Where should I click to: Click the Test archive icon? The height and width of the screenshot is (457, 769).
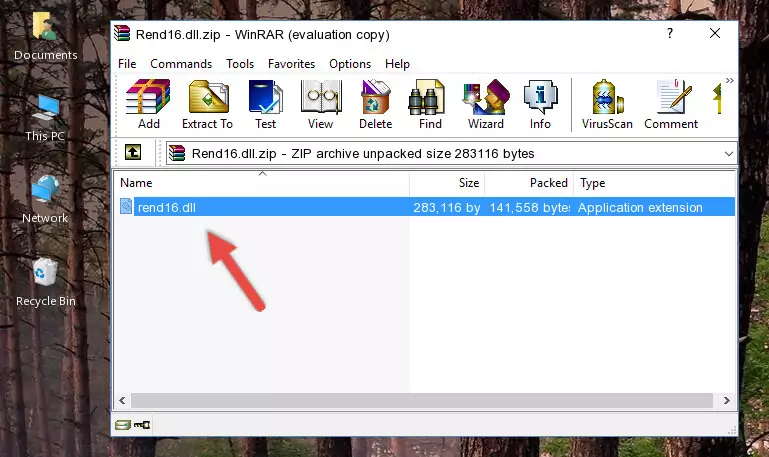[265, 104]
